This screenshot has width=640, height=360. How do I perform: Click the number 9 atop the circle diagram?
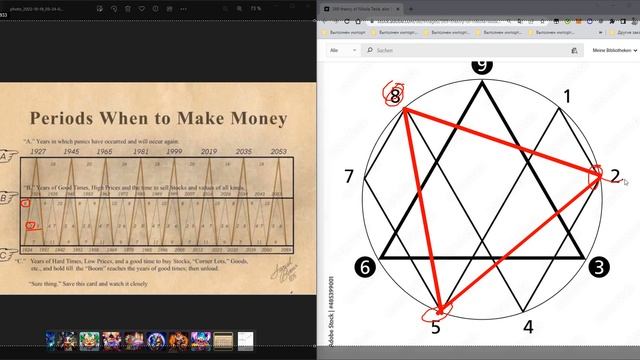(482, 66)
